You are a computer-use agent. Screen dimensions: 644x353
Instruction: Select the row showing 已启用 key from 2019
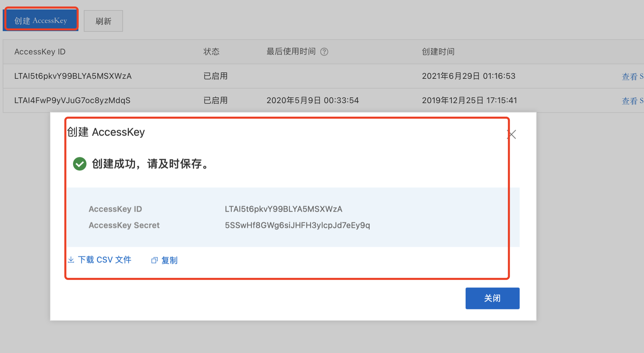pos(237,100)
